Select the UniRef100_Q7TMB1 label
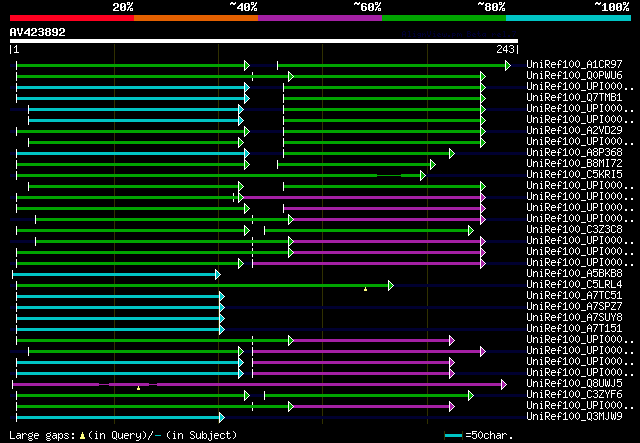 click(574, 98)
